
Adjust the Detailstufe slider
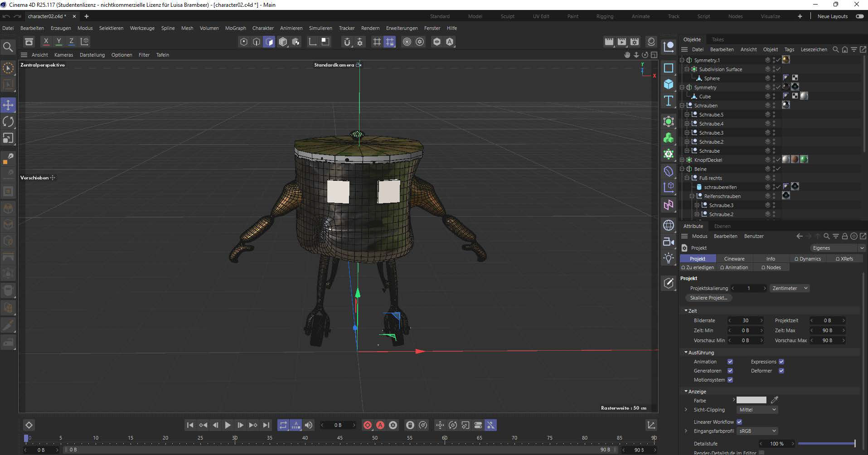pos(826,444)
